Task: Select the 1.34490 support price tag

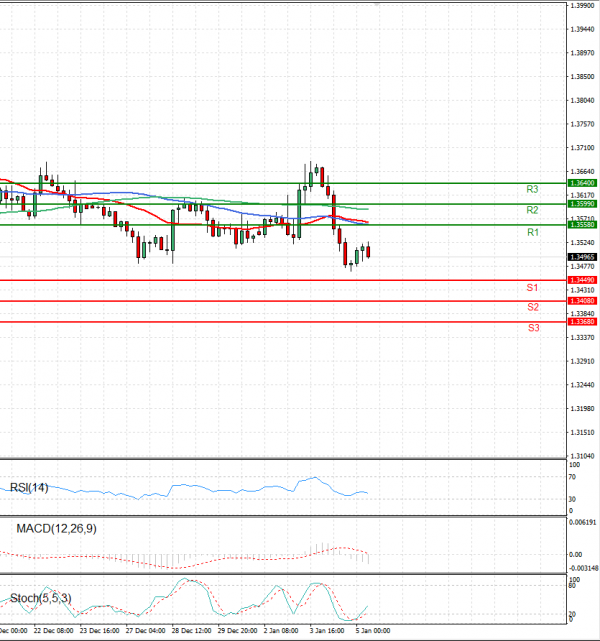Action: point(582,280)
